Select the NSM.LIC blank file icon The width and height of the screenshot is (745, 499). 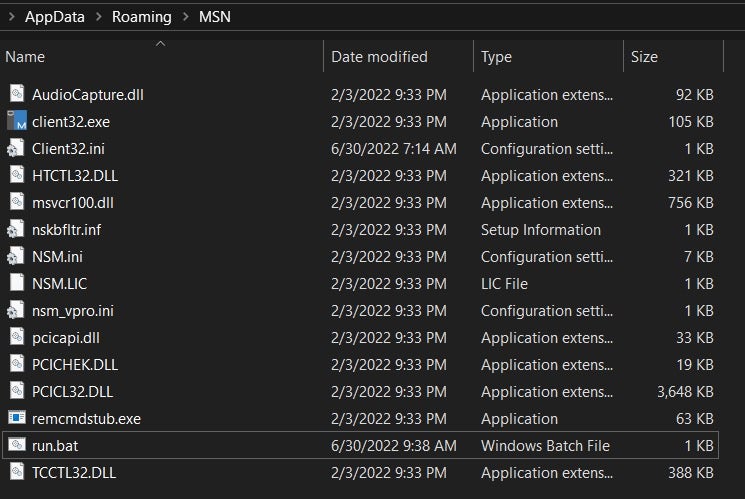tap(16, 283)
